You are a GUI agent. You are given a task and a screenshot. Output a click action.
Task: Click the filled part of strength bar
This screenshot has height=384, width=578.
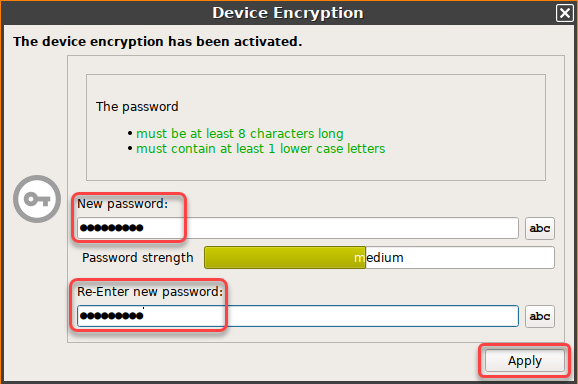(x=285, y=257)
